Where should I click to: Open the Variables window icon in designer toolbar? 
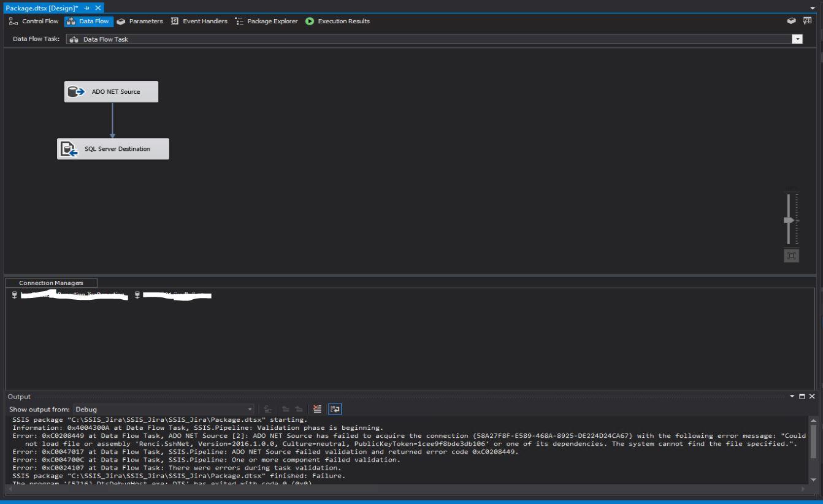[792, 21]
